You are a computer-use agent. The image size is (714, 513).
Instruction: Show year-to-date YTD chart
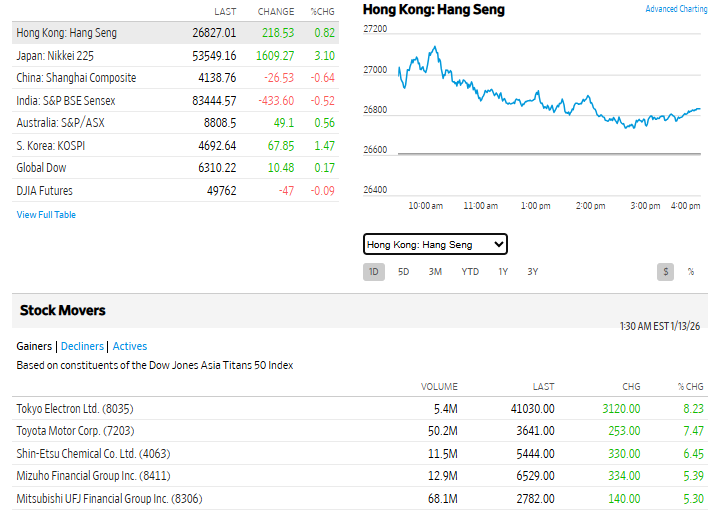(470, 272)
